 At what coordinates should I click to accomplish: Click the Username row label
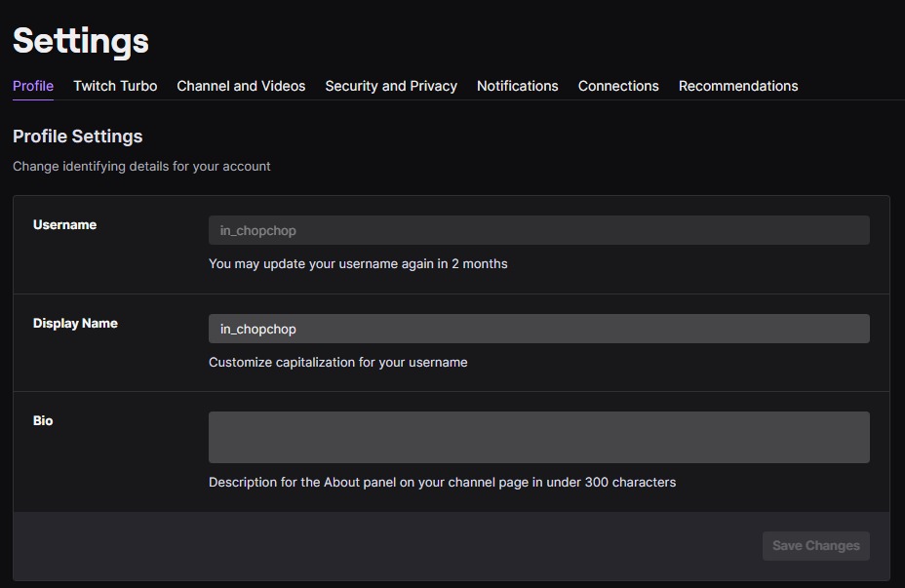(x=64, y=224)
